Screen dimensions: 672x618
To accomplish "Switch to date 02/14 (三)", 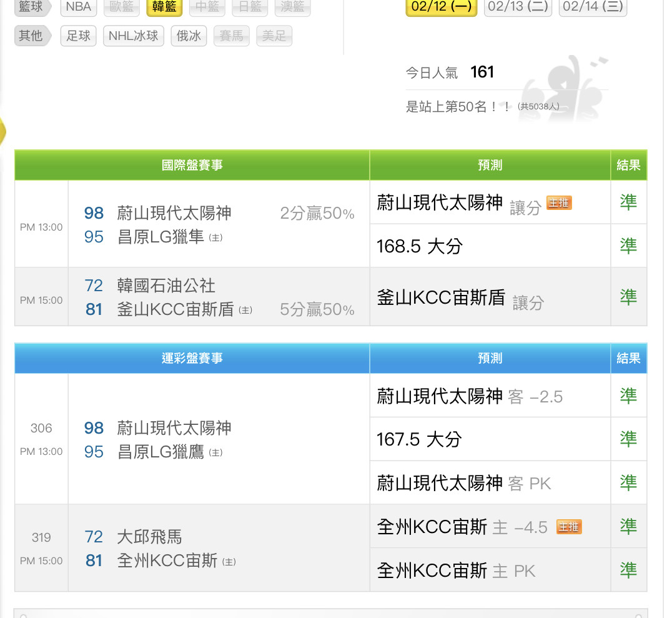I will point(593,7).
